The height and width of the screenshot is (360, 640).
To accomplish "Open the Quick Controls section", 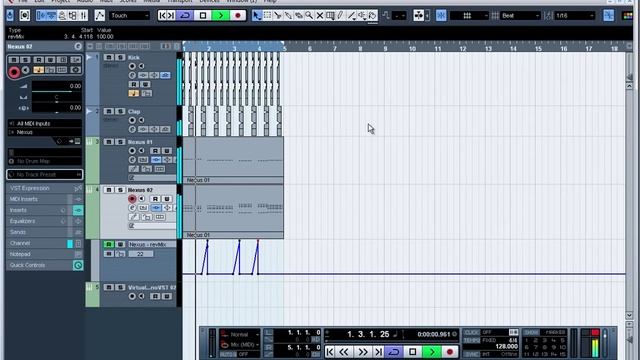I will click(44, 265).
